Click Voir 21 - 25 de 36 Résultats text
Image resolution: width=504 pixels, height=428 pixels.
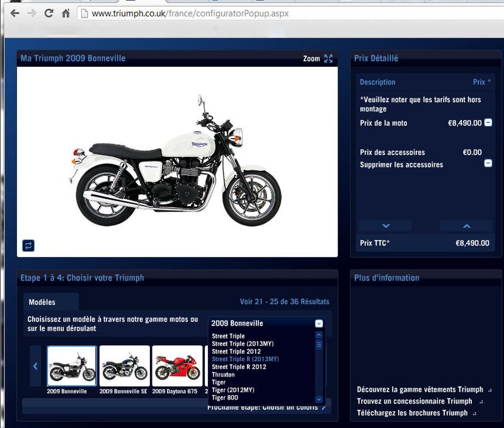(x=285, y=302)
